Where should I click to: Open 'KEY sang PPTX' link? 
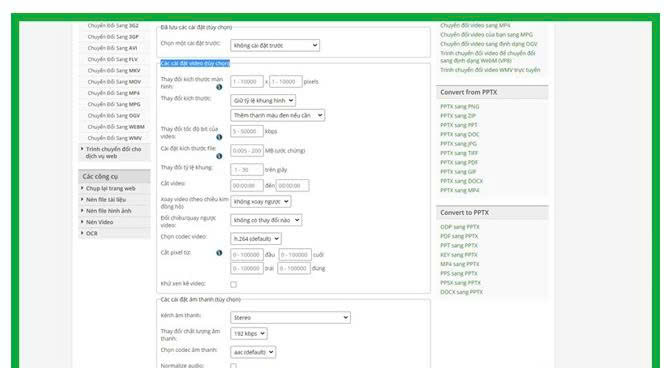(x=459, y=255)
